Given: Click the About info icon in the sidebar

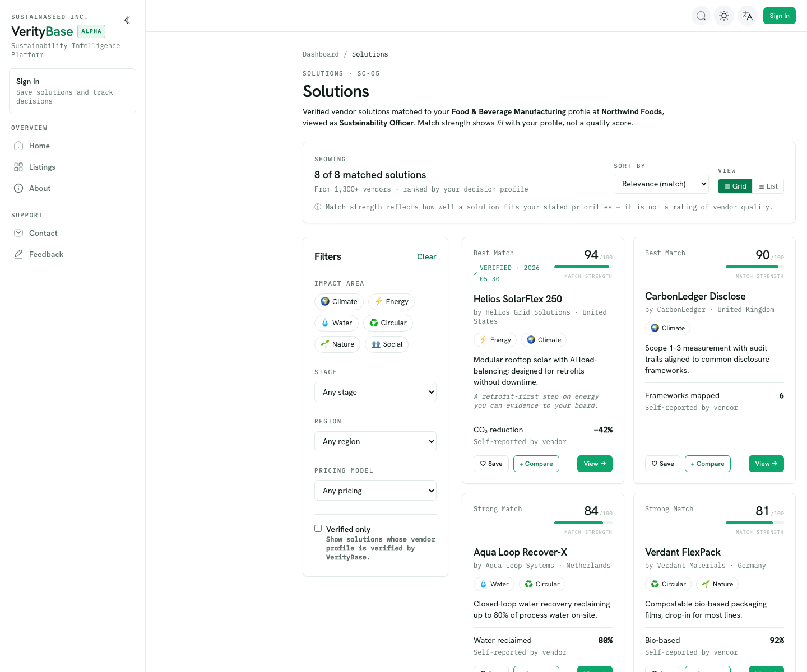Looking at the screenshot, I should click(18, 188).
